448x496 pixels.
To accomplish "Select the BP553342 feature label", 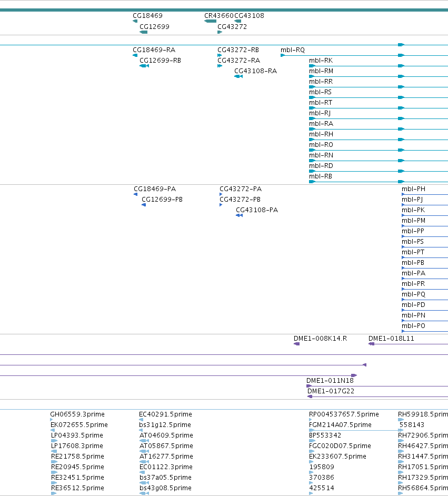I will [325, 435].
